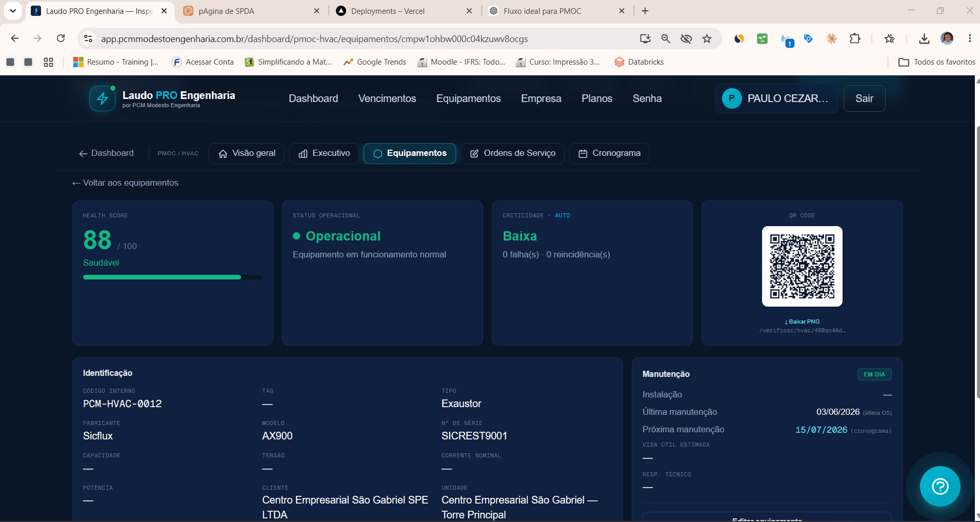The image size is (980, 522).
Task: Go to Dashboard in the top navigation
Action: (x=313, y=98)
